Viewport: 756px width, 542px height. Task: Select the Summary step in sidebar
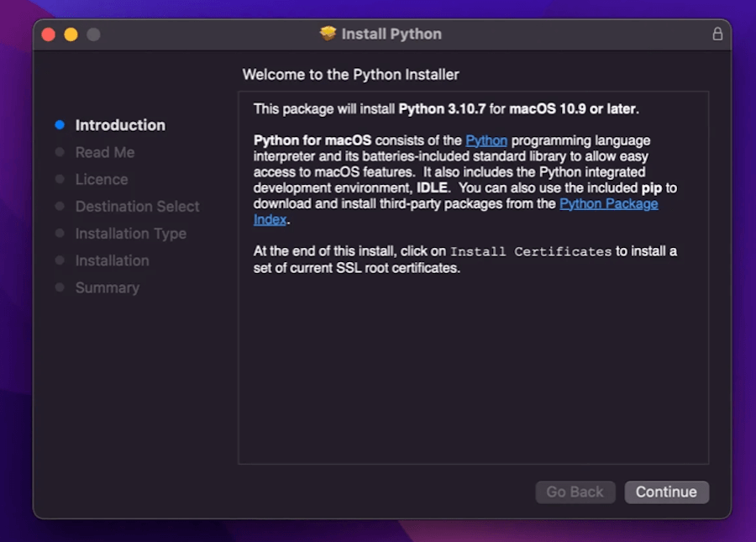pyautogui.click(x=107, y=287)
